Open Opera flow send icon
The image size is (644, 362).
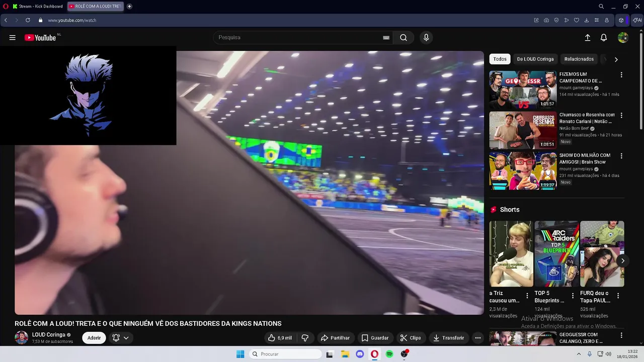567,20
